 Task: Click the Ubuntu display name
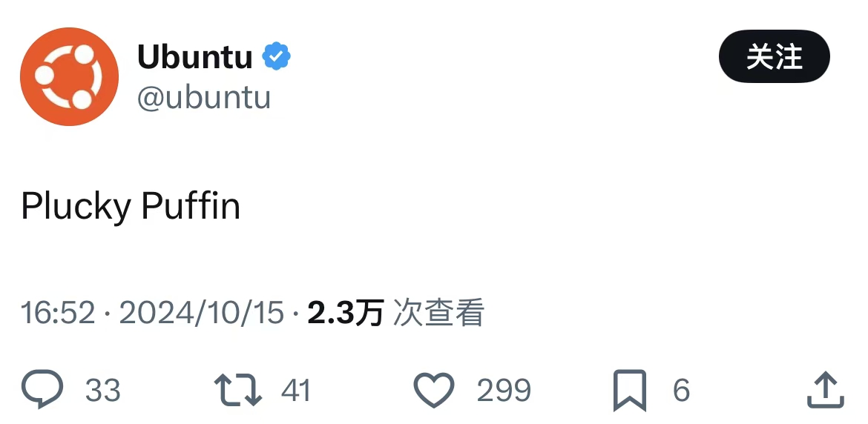pos(195,56)
